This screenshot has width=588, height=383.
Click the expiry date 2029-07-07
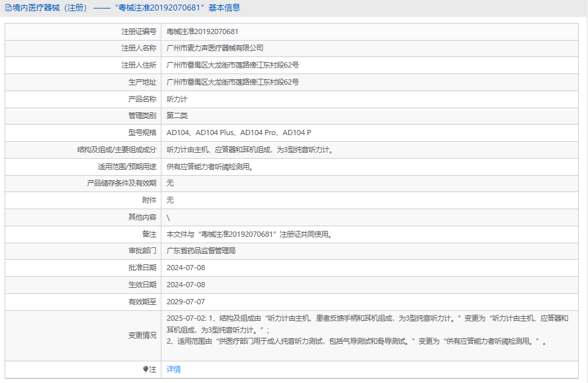[x=186, y=302]
